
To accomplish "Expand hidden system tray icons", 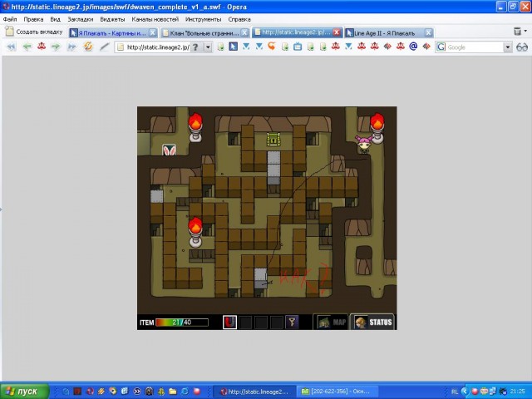I will click(x=465, y=392).
